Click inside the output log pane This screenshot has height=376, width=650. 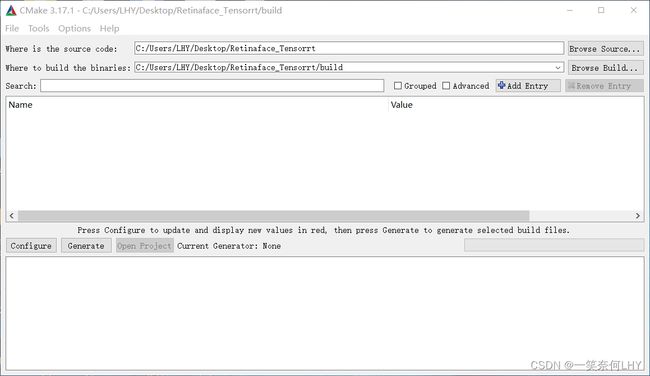click(x=325, y=313)
